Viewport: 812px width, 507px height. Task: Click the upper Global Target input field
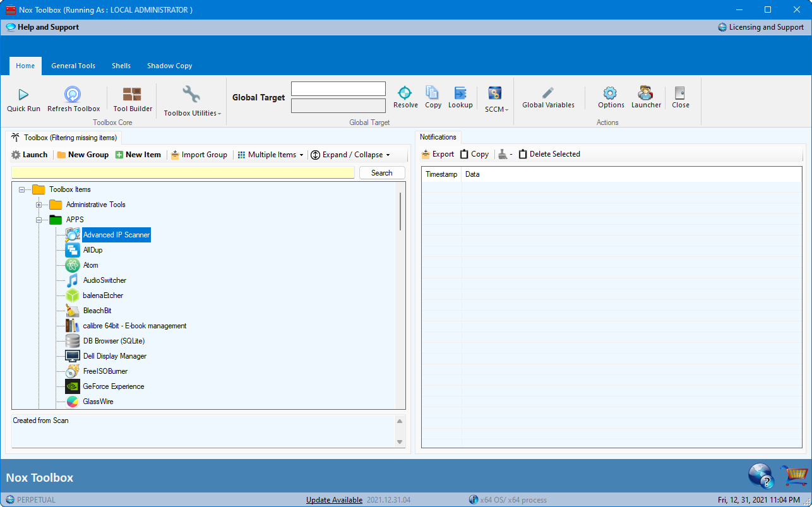(338, 89)
